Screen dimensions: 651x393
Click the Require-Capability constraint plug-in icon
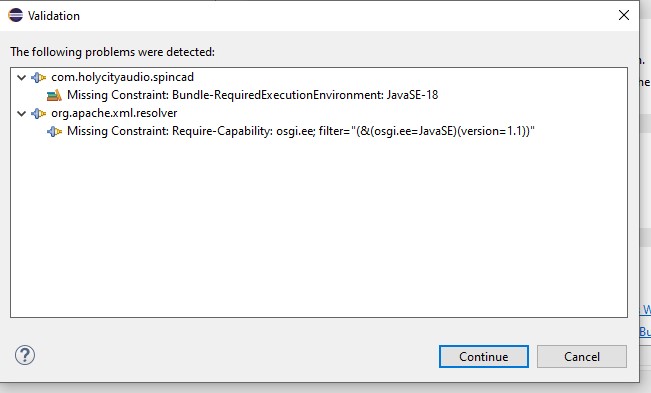[x=54, y=132]
